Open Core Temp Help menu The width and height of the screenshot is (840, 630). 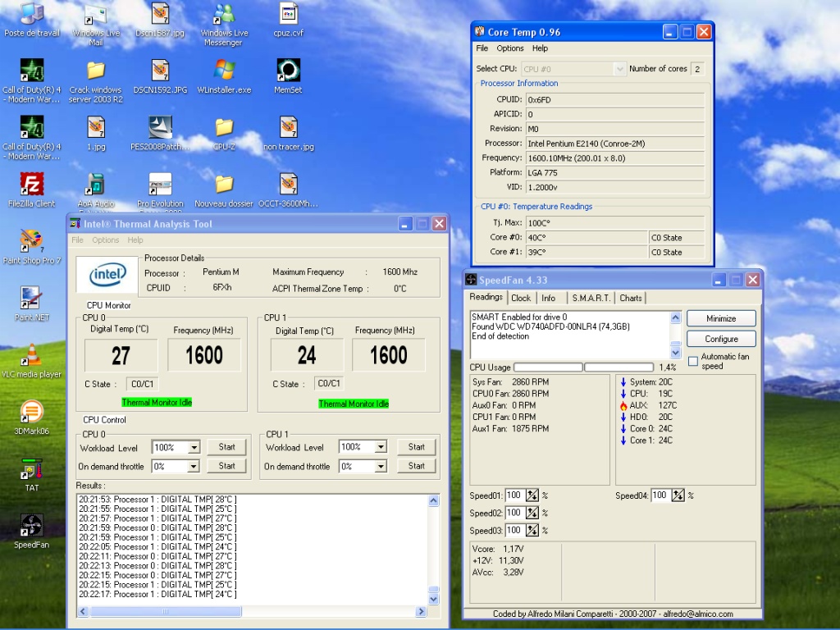click(x=540, y=48)
